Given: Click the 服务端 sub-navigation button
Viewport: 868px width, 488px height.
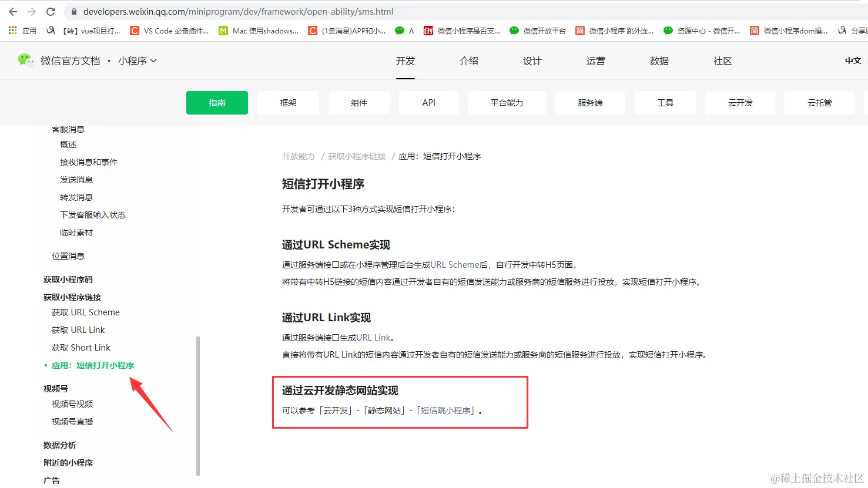Looking at the screenshot, I should [590, 103].
